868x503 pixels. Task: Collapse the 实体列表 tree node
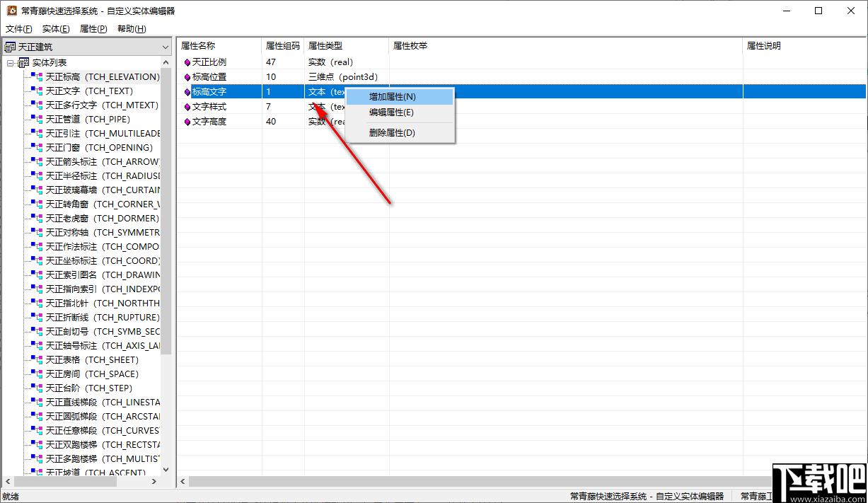tap(11, 63)
